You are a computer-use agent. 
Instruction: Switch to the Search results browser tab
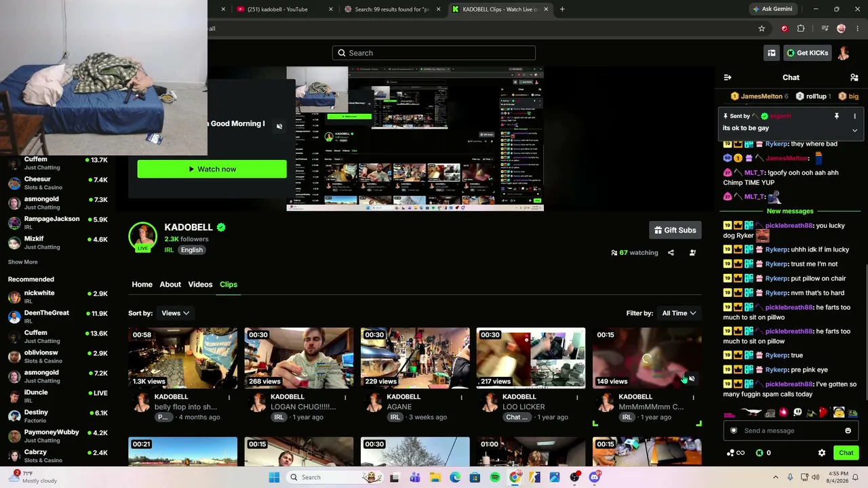pos(391,9)
